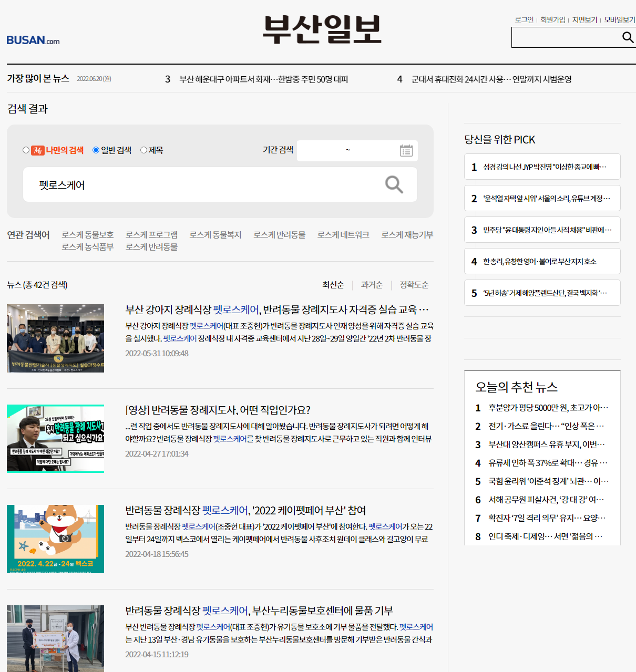Open recommended news 서해 공무원 피살사건
Viewport: 636px width, 672px height.
coord(546,500)
